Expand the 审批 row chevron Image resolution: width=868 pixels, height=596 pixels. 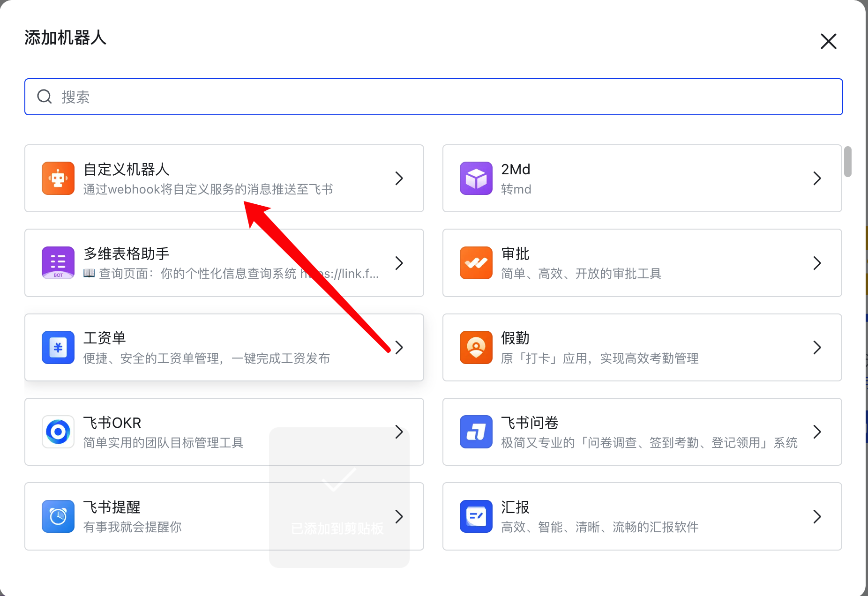click(817, 263)
